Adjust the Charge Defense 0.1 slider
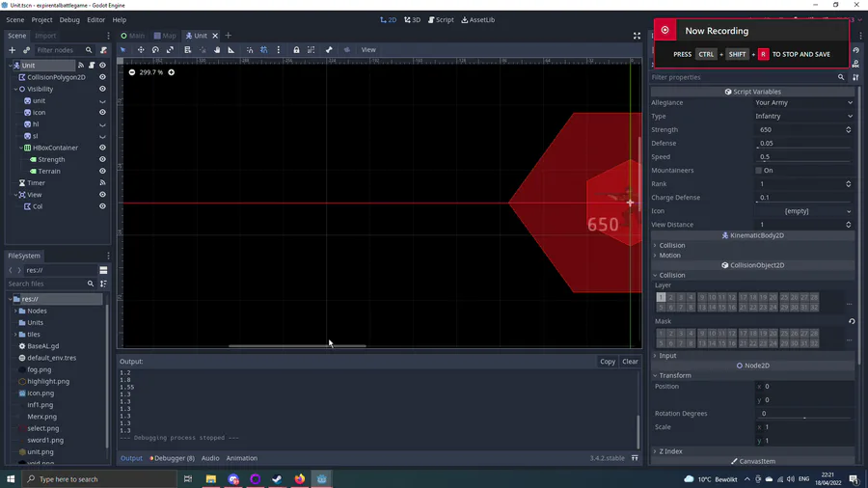This screenshot has width=868, height=488. (x=803, y=198)
